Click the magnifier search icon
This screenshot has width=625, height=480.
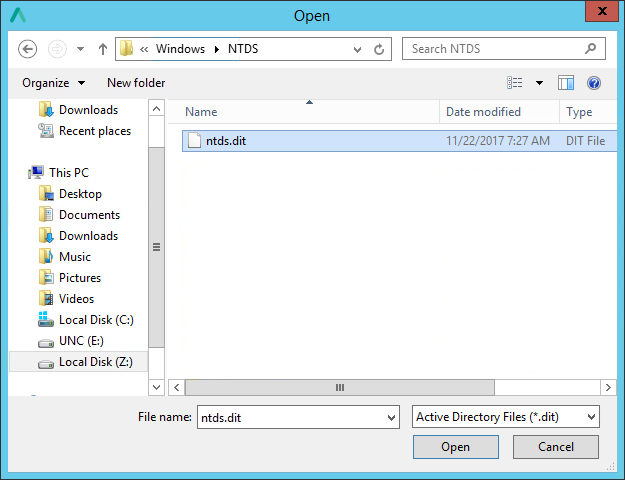[x=590, y=49]
